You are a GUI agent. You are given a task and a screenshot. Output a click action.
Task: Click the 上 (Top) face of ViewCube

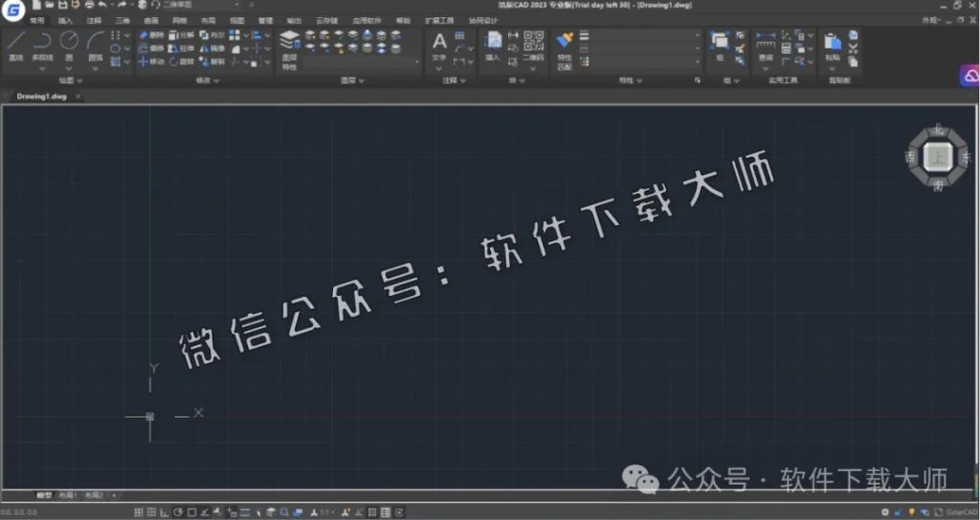pos(937,156)
